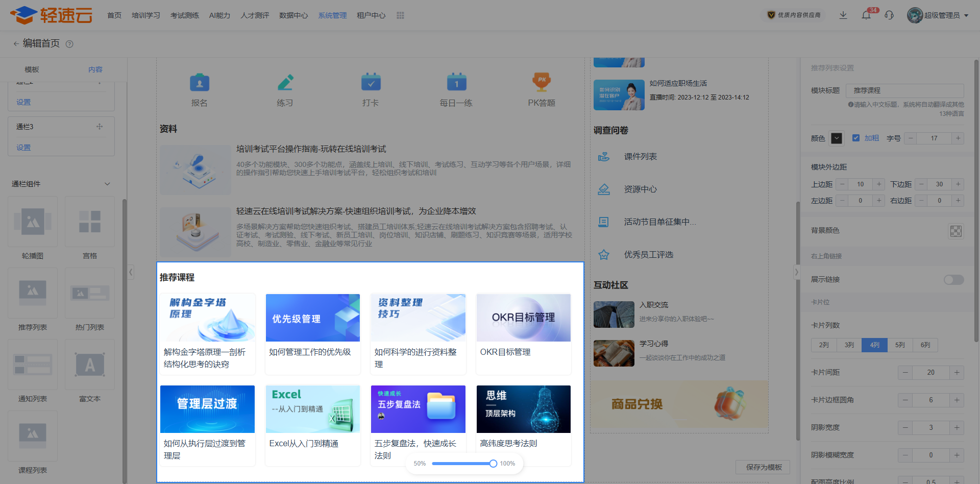Open the customer support headset icon
The height and width of the screenshot is (484, 980).
889,15
